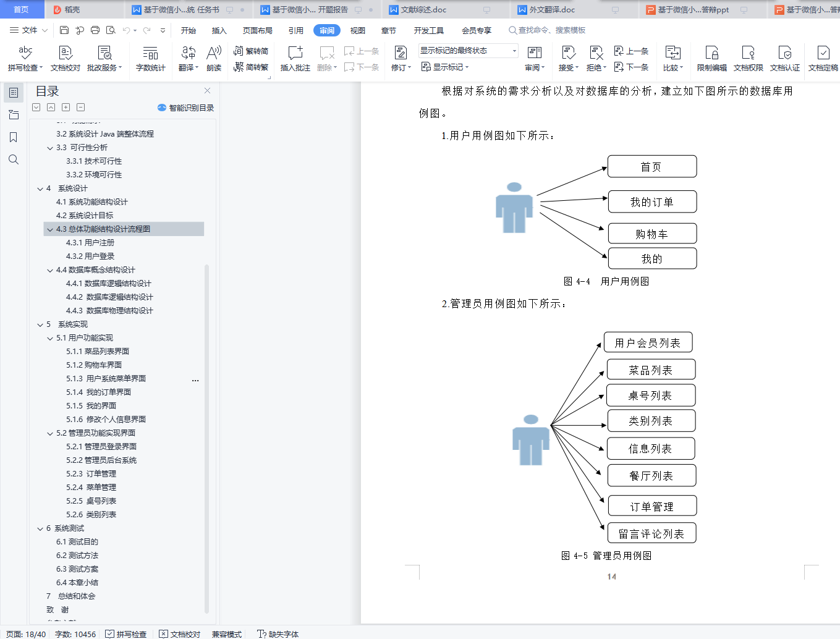Click the plus expand-level button in 目录 panel
Viewport: 840px width, 639px height.
[66, 108]
